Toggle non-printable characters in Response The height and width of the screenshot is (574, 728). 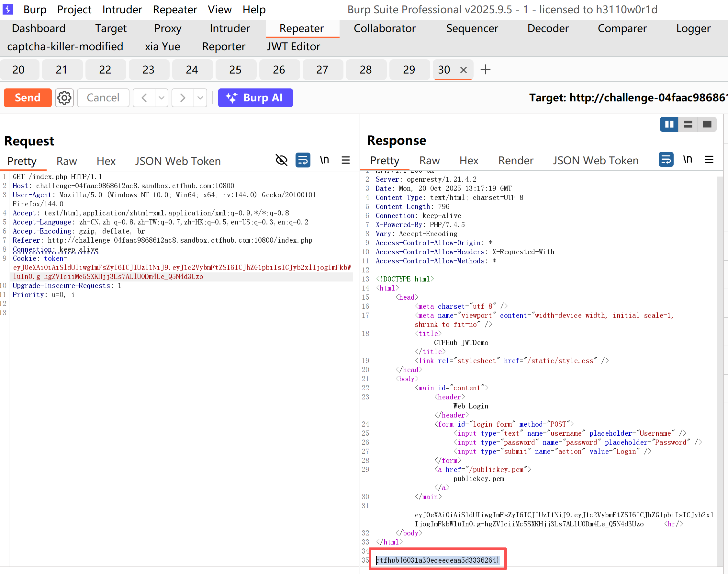pyautogui.click(x=687, y=160)
